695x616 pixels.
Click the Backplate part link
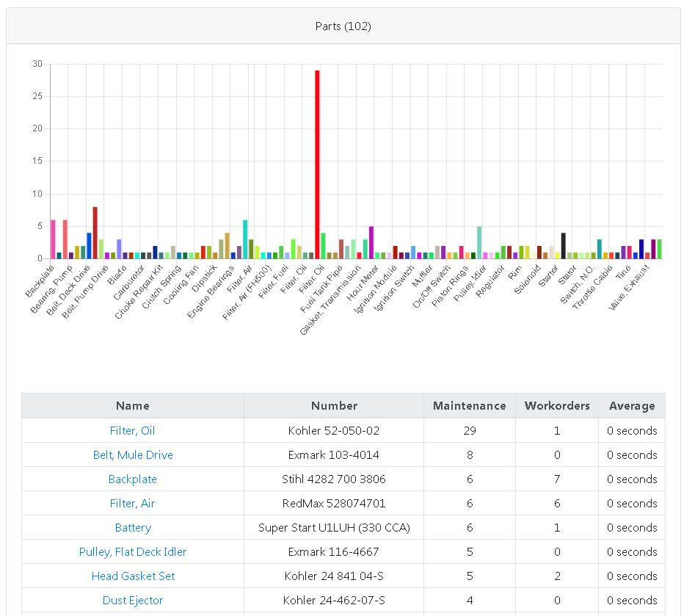(133, 479)
